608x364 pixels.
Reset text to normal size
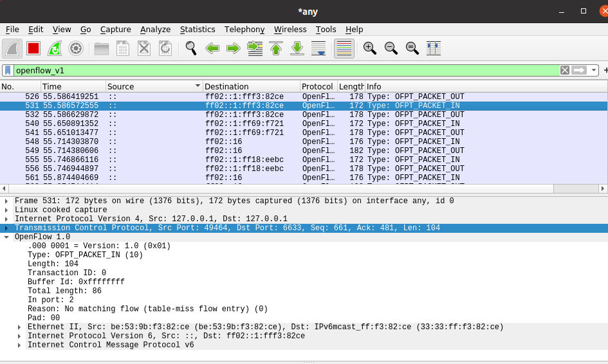pyautogui.click(x=412, y=48)
